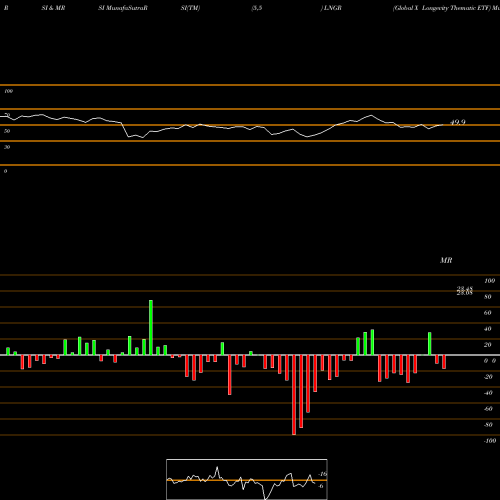
Task: Select the tallest green MR histogram bar
Action: coord(151,328)
